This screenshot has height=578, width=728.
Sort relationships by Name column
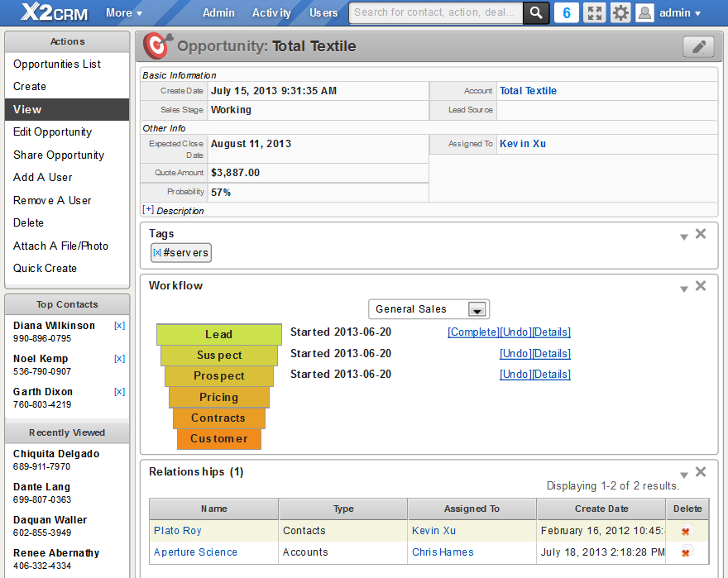(x=214, y=509)
